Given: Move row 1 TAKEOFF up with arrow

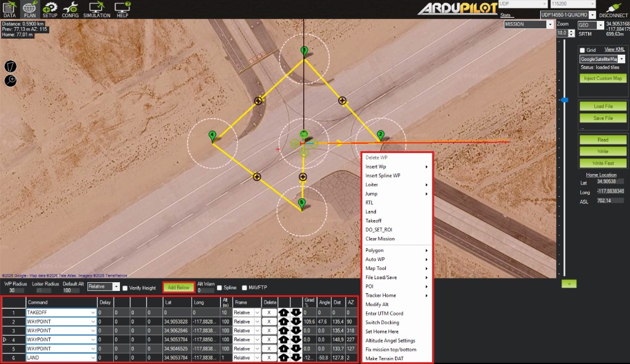Looking at the screenshot, I should [284, 312].
